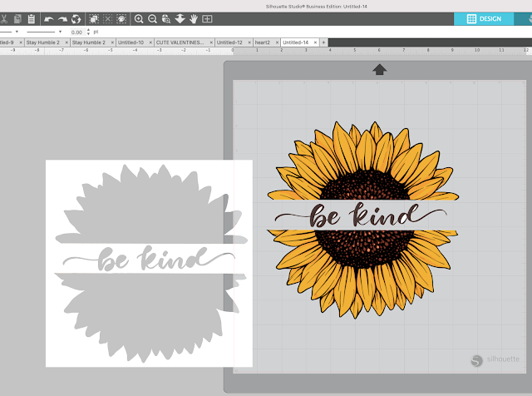Viewport: 532px width, 396px height.
Task: Click the Drag Zoom arrows icon
Action: pyautogui.click(x=180, y=18)
